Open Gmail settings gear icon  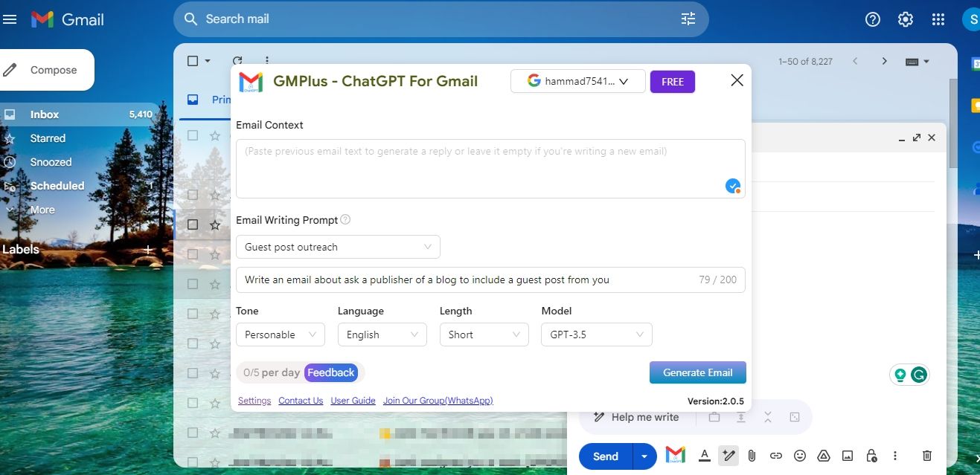[905, 20]
